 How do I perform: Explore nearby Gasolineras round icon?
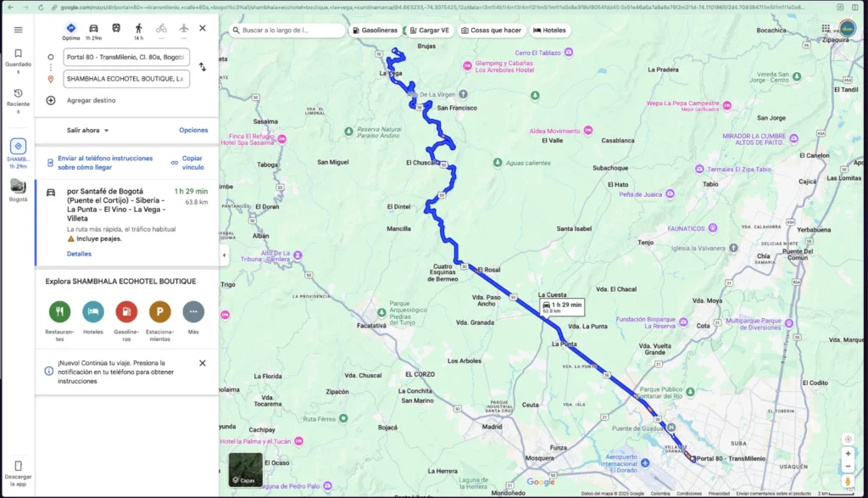[126, 311]
